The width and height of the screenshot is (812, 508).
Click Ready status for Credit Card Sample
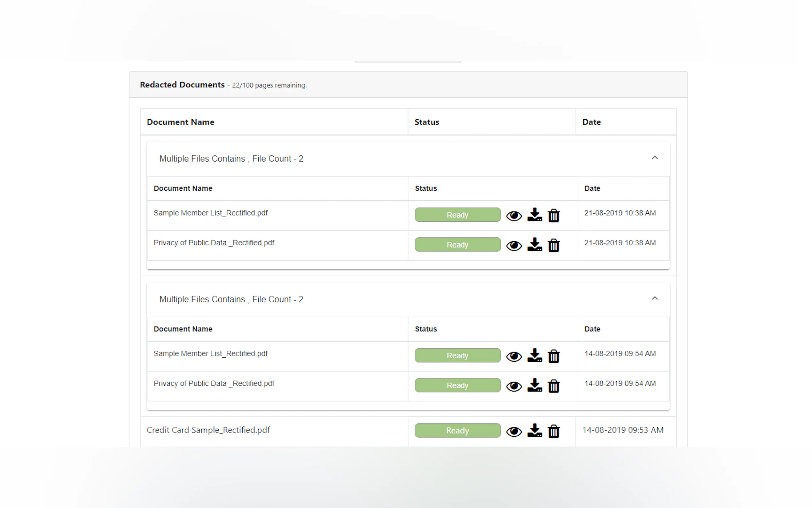click(x=457, y=430)
